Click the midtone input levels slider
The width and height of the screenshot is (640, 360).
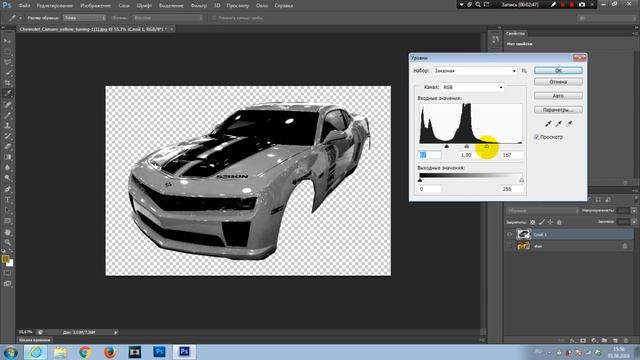click(467, 146)
